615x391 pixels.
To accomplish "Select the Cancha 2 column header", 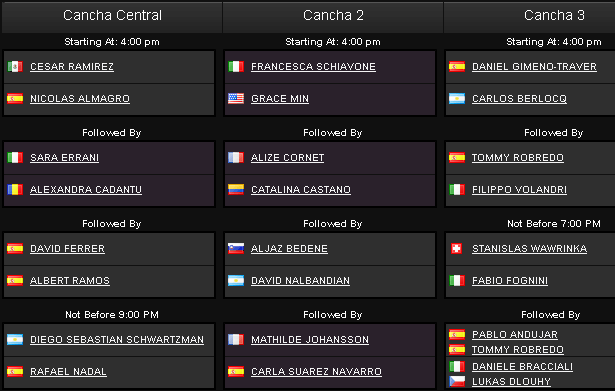I will [333, 17].
